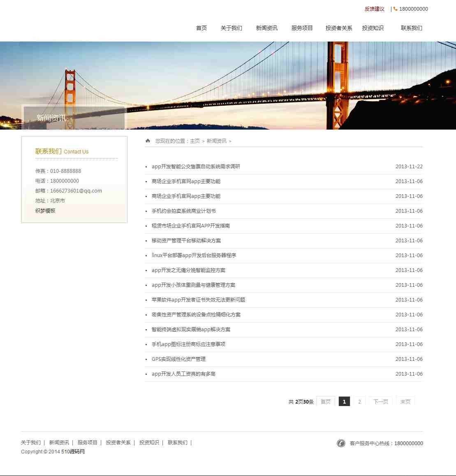
Task: Click the phone icon beside 1800000000
Action: click(x=395, y=9)
